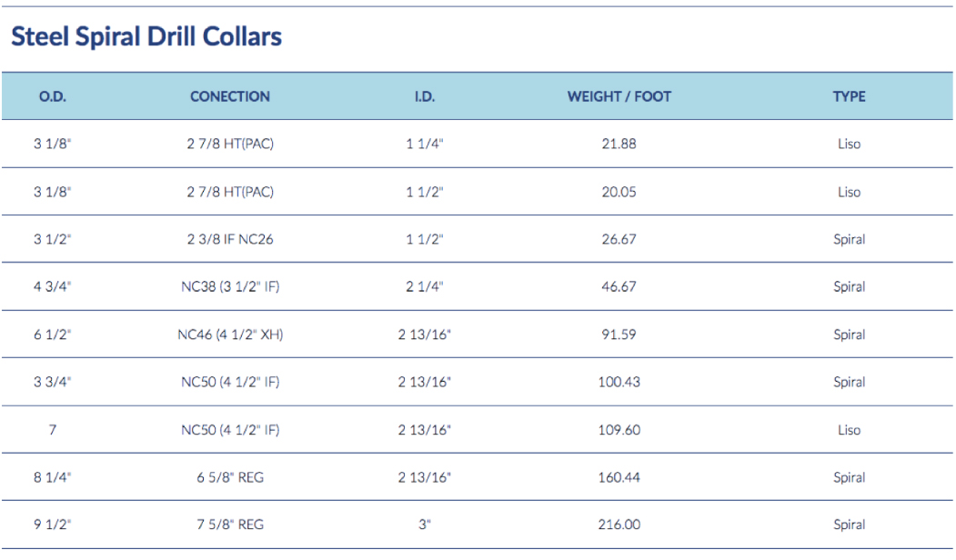Click the Steel Spiral Drill Collars title
The width and height of the screenshot is (956, 560).
[x=146, y=37]
